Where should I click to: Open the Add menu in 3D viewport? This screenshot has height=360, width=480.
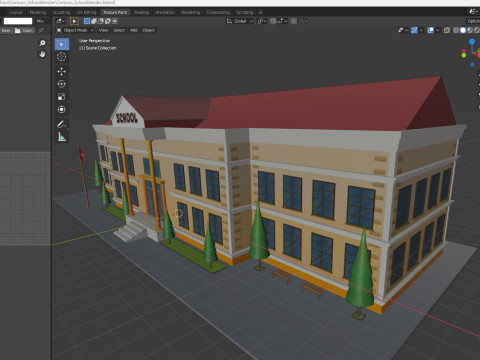coord(134,30)
